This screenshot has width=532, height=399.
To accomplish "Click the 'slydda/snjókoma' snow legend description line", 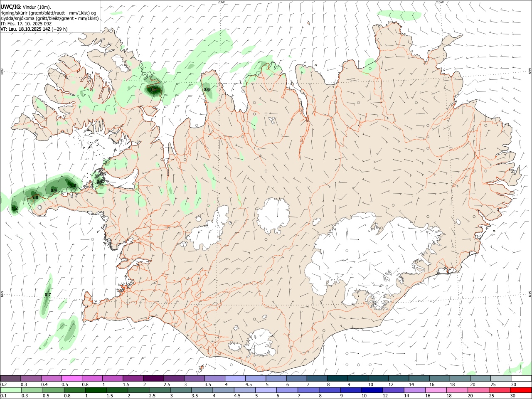I will click(49, 18).
